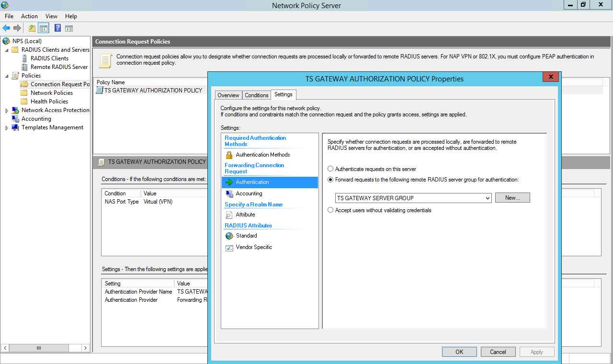Click the Connection Request Policies open folder icon
The image size is (613, 364).
[24, 84]
